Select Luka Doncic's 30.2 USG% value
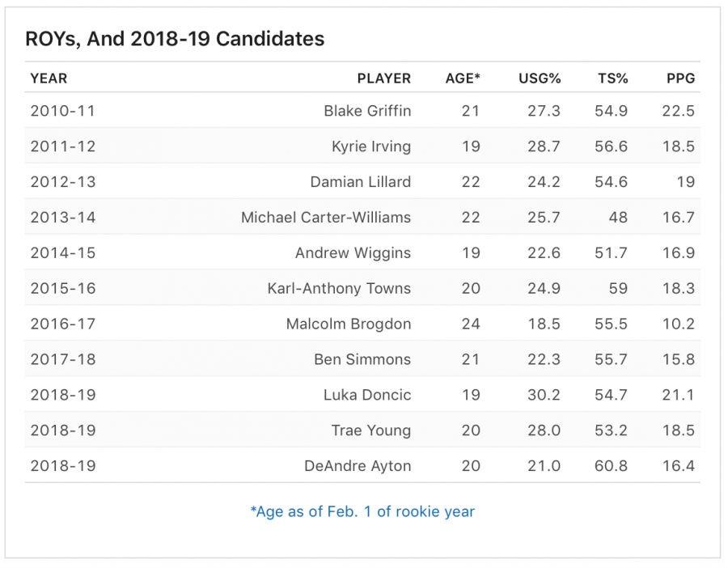This screenshot has width=728, height=568. coord(544,396)
